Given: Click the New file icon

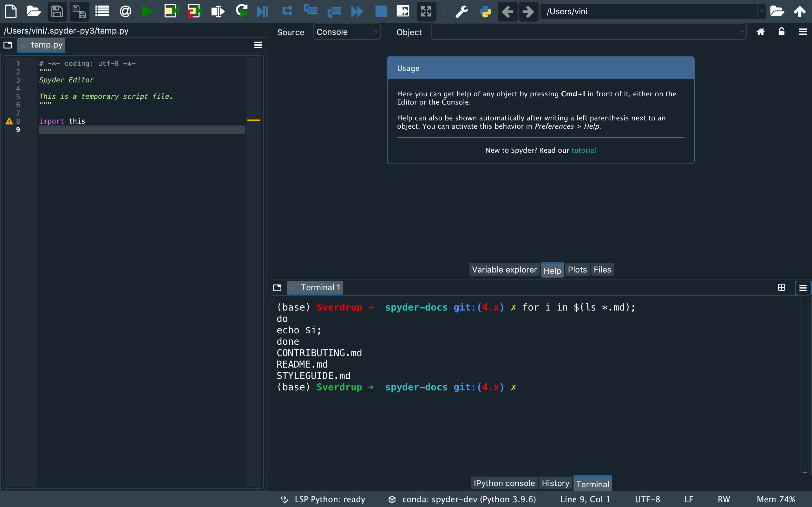Looking at the screenshot, I should point(12,10).
